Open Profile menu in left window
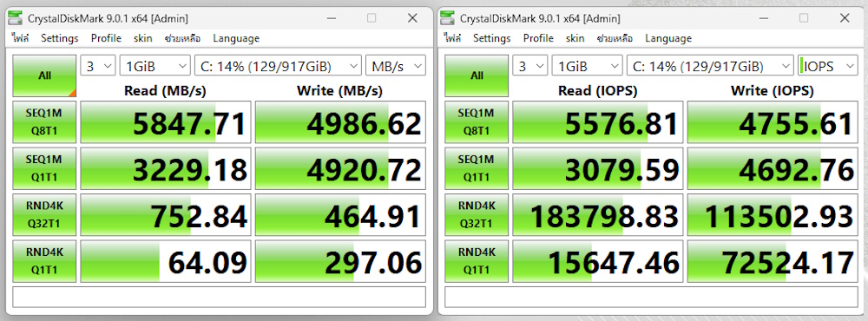Screen dimensions: 868x321 (106, 38)
